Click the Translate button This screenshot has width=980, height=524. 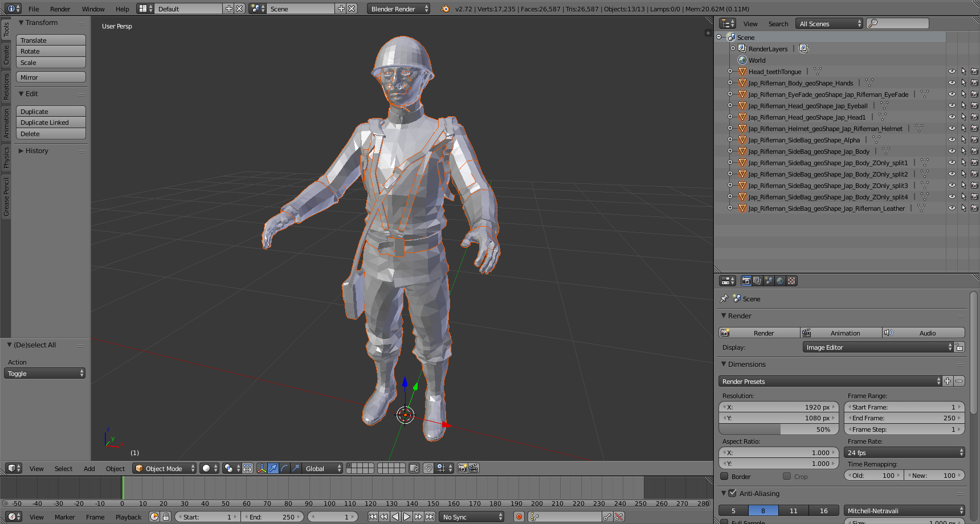pyautogui.click(x=51, y=40)
